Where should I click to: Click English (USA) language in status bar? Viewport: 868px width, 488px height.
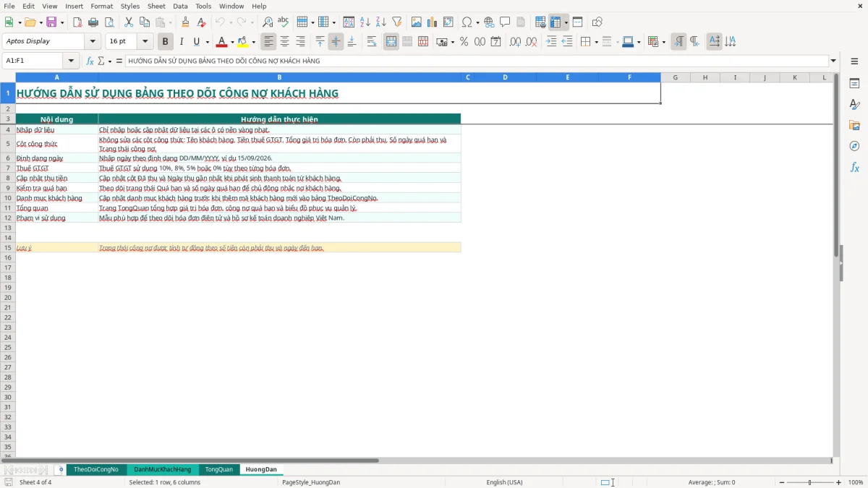[504, 482]
